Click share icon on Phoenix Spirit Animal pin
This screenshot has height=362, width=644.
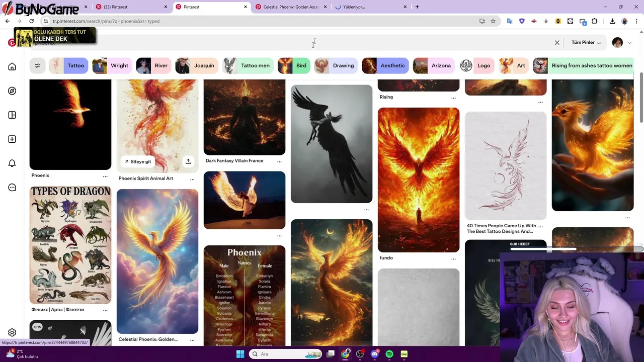(188, 161)
